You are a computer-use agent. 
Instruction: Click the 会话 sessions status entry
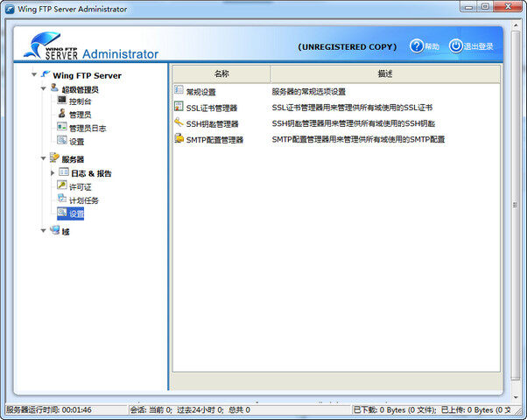(190, 409)
